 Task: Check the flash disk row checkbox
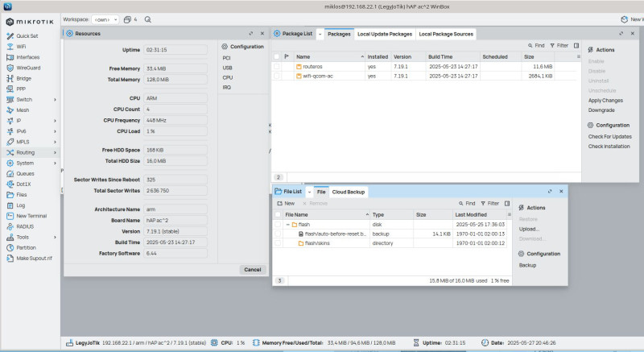pos(278,225)
